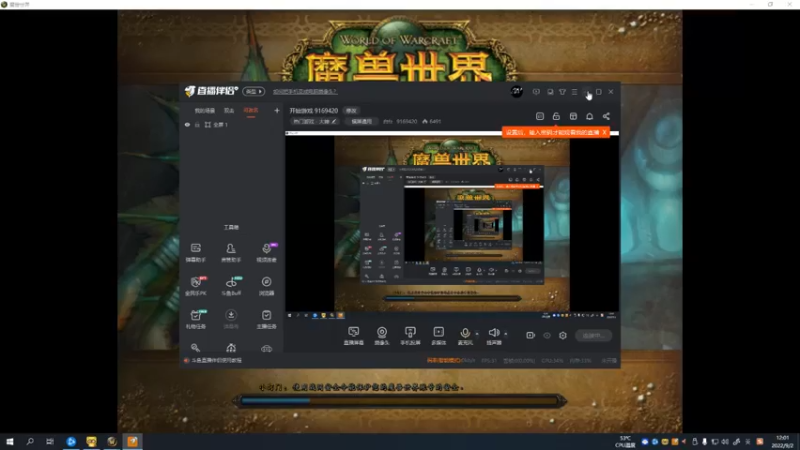Open the gamepad-shaped tool in bottom row
This screenshot has height=450, width=800.
click(x=266, y=348)
